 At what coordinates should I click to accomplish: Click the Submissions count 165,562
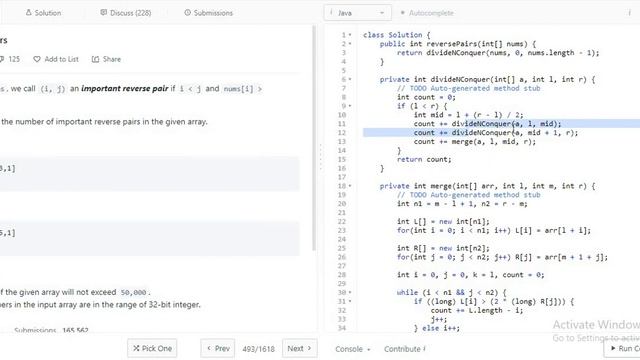75,330
